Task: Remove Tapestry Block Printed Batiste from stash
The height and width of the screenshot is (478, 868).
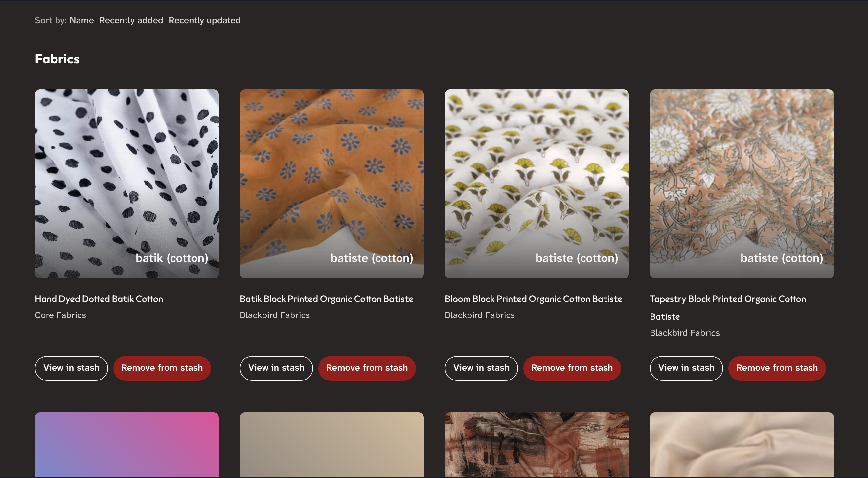Action: (777, 368)
